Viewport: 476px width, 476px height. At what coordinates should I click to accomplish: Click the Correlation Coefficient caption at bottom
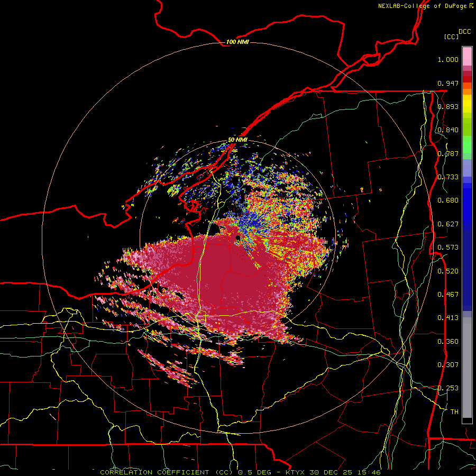[240, 472]
